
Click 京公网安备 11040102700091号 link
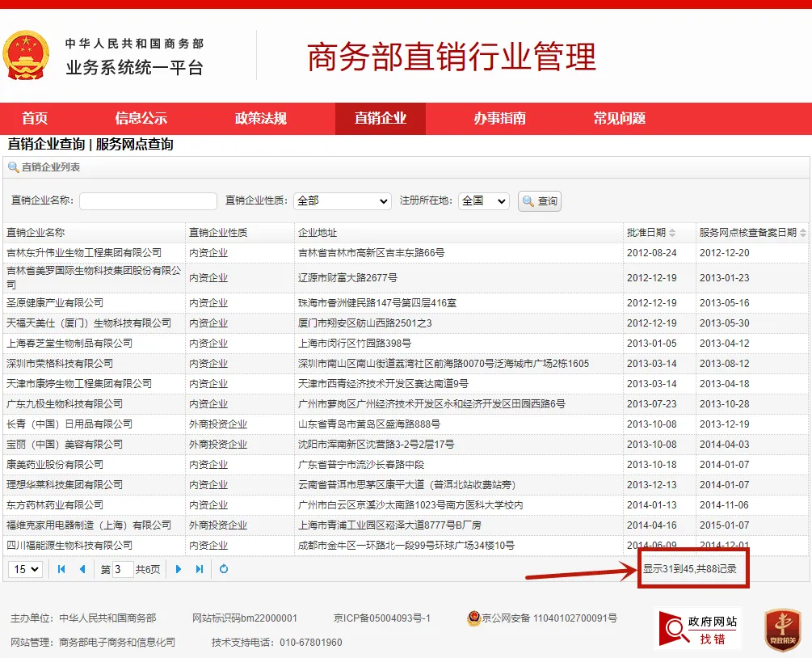549,618
